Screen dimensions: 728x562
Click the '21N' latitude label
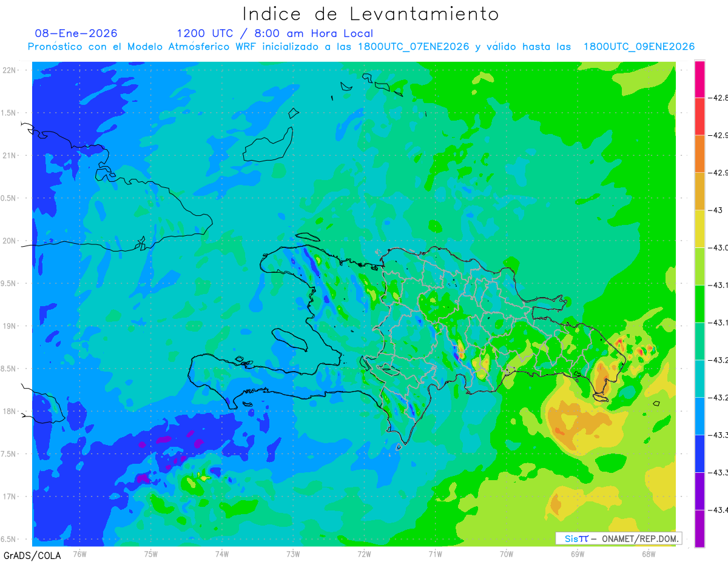click(x=10, y=155)
